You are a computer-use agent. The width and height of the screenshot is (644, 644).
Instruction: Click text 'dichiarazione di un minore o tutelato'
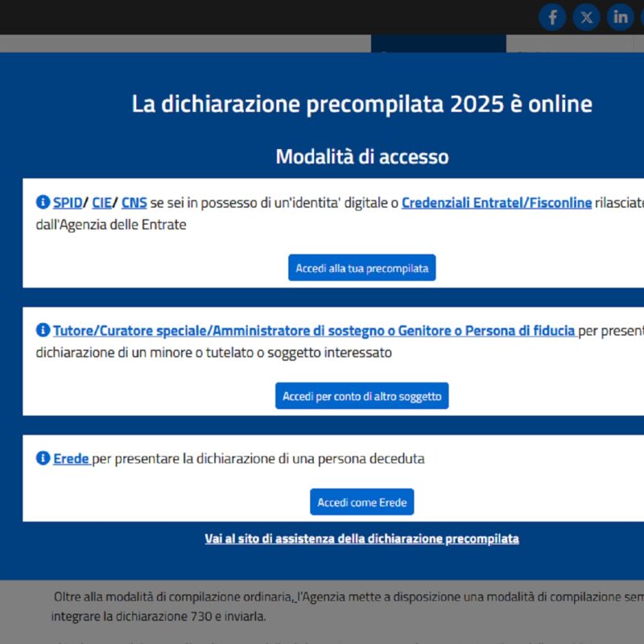click(145, 353)
